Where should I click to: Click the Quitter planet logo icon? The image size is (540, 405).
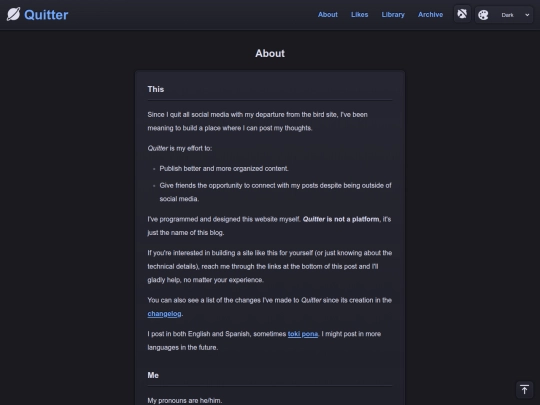pyautogui.click(x=13, y=14)
